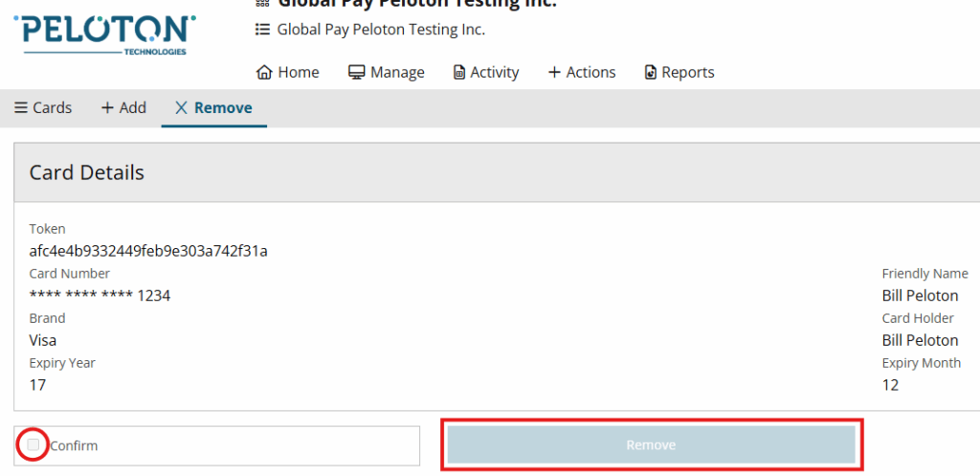The height and width of the screenshot is (476, 980).
Task: Click the Confirm label text
Action: coord(74,445)
